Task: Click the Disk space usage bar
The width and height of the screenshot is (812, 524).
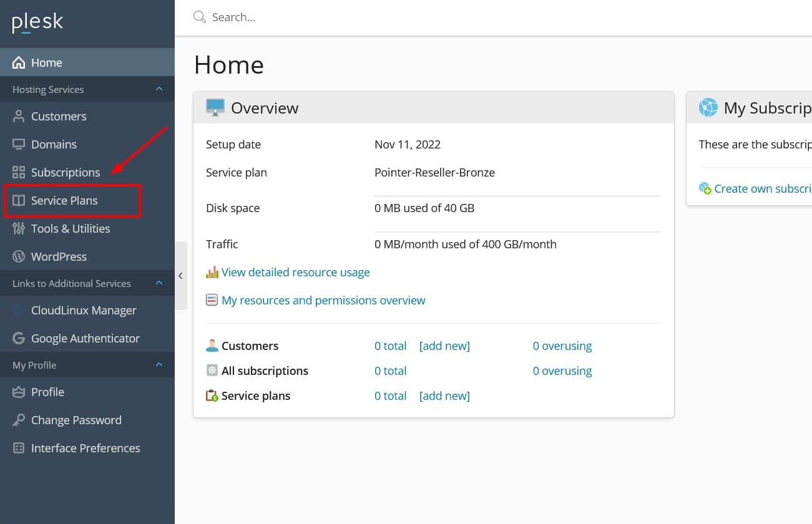Action: point(517,196)
